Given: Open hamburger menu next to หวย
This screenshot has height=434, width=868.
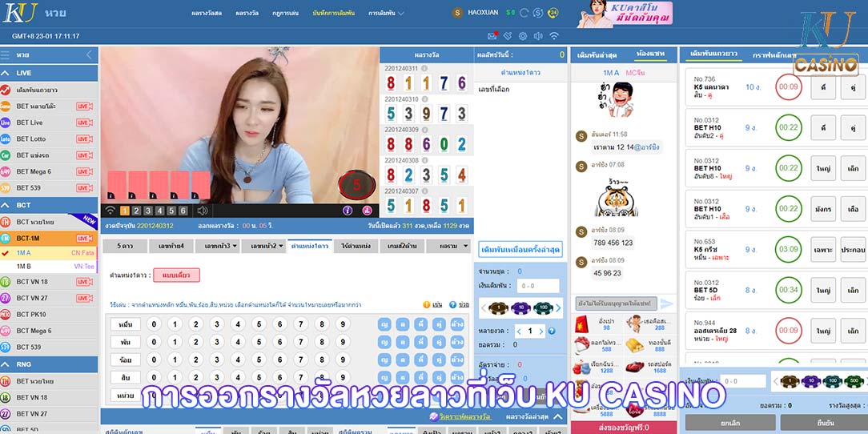Looking at the screenshot, I should [6, 54].
